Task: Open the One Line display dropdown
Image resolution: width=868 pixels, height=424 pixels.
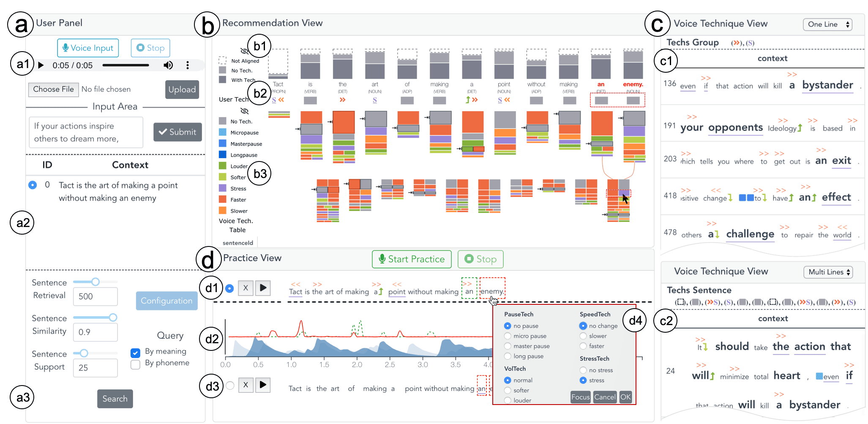Action: pos(827,25)
